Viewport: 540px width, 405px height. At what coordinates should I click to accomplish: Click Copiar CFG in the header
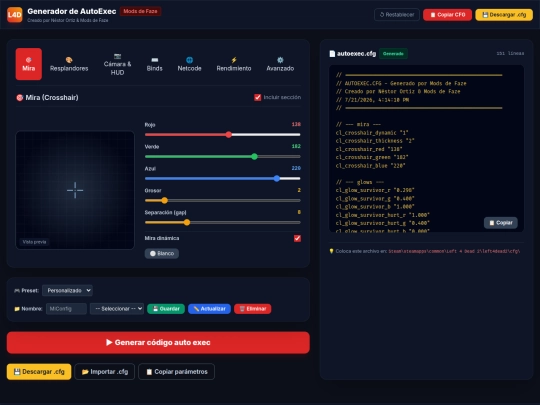tap(447, 15)
